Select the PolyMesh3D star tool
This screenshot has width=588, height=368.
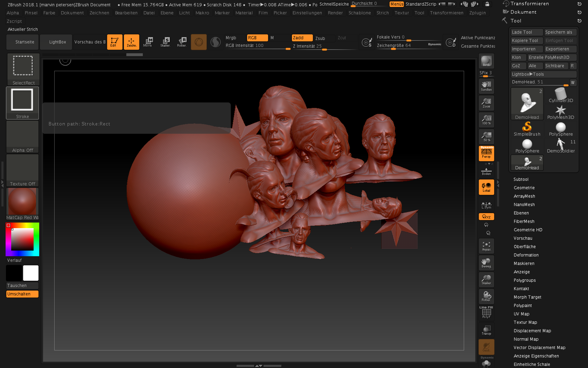[561, 112]
